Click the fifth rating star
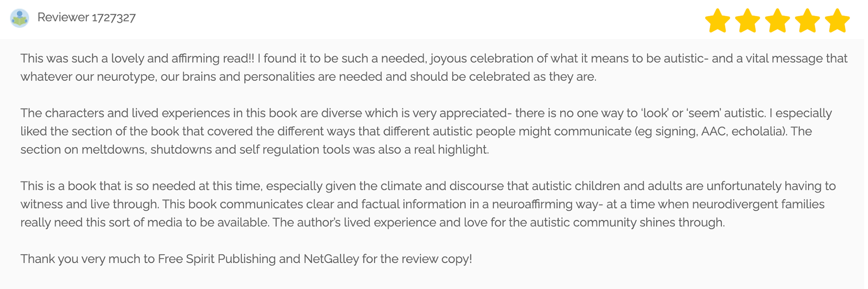Screen dimensions: 868x289 click(837, 21)
